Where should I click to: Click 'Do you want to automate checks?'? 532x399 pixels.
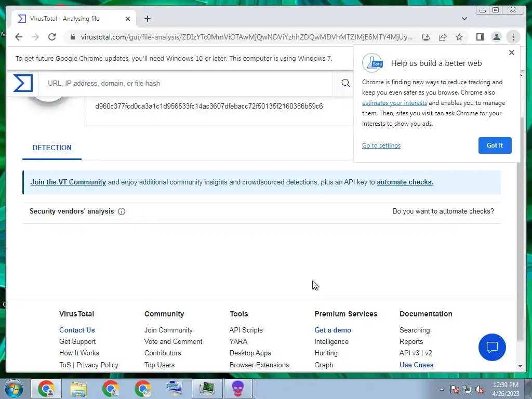(x=443, y=211)
